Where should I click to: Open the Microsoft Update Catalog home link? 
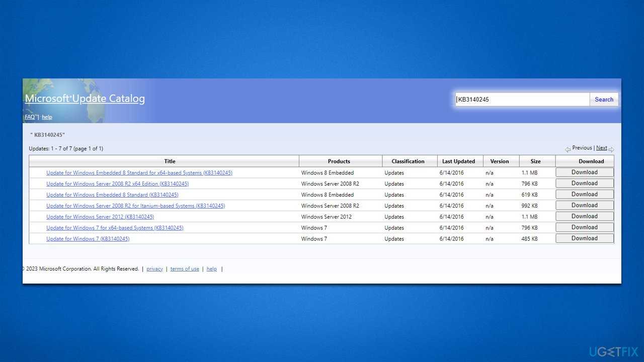click(x=85, y=99)
